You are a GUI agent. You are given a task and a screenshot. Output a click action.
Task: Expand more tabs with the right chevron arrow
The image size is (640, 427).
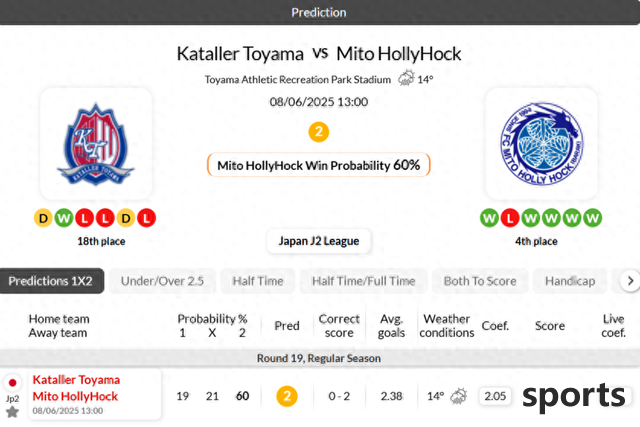tap(630, 281)
